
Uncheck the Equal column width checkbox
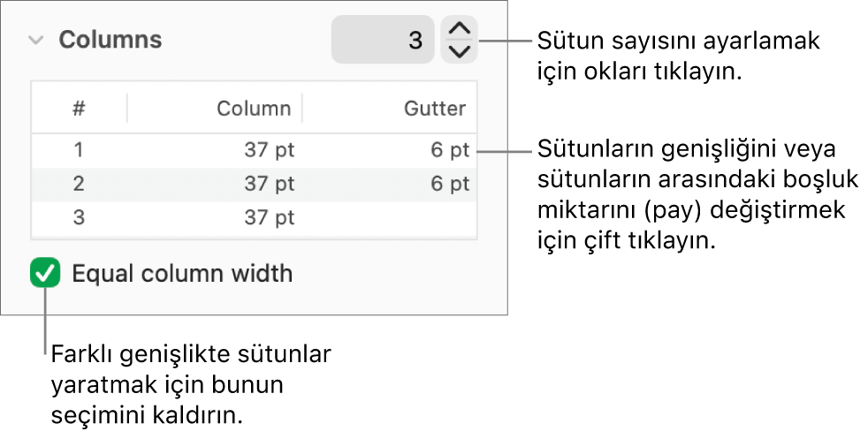pyautogui.click(x=45, y=273)
